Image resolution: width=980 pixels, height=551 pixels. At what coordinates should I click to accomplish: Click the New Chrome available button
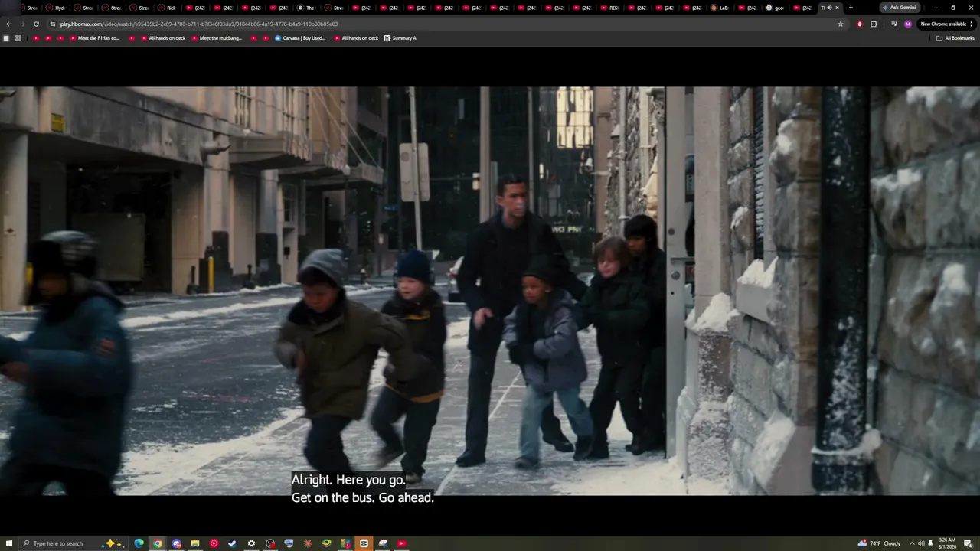point(946,24)
